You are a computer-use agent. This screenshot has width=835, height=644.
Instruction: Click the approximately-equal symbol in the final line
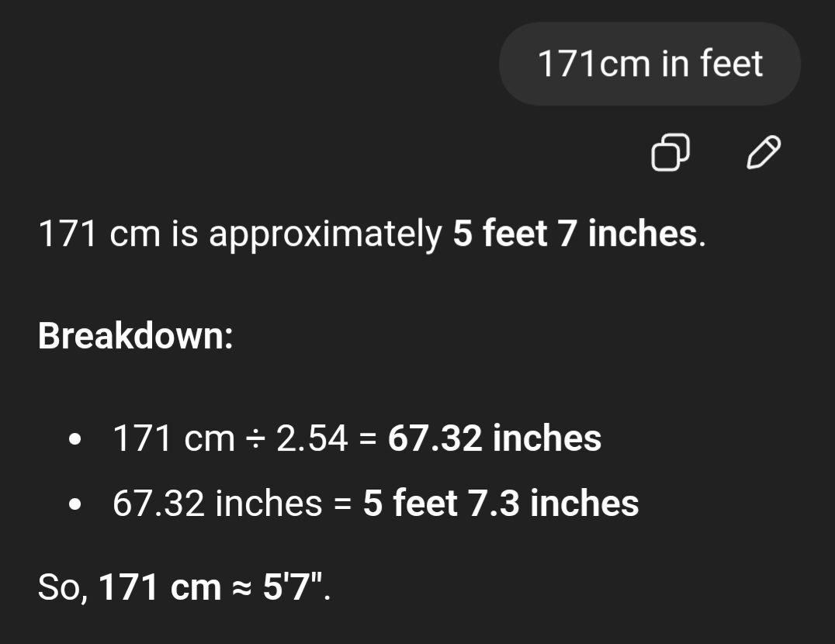(241, 589)
